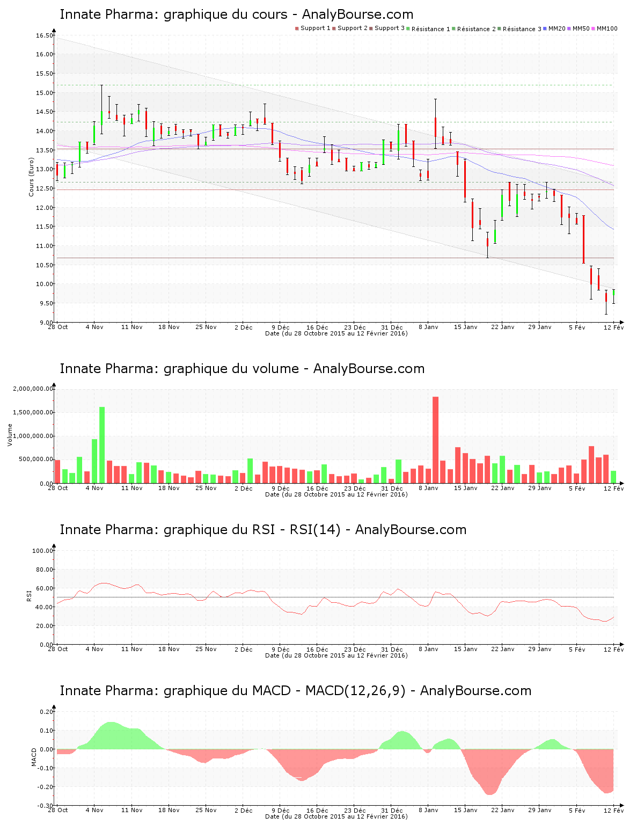Click the long red candle dropping below 10.68
The height and width of the screenshot is (832, 644).
coord(583,239)
